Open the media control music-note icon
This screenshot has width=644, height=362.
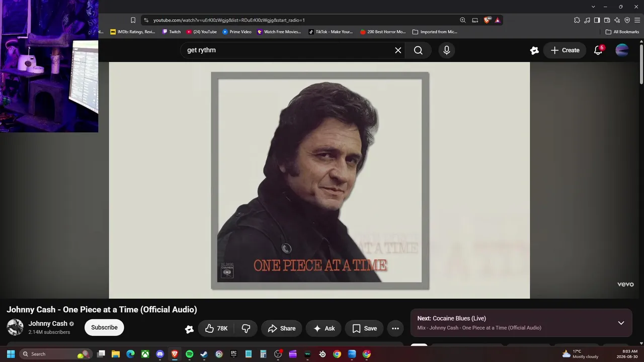587,20
